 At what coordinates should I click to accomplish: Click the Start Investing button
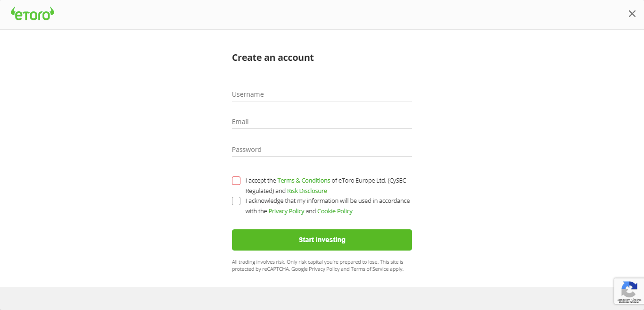click(322, 240)
